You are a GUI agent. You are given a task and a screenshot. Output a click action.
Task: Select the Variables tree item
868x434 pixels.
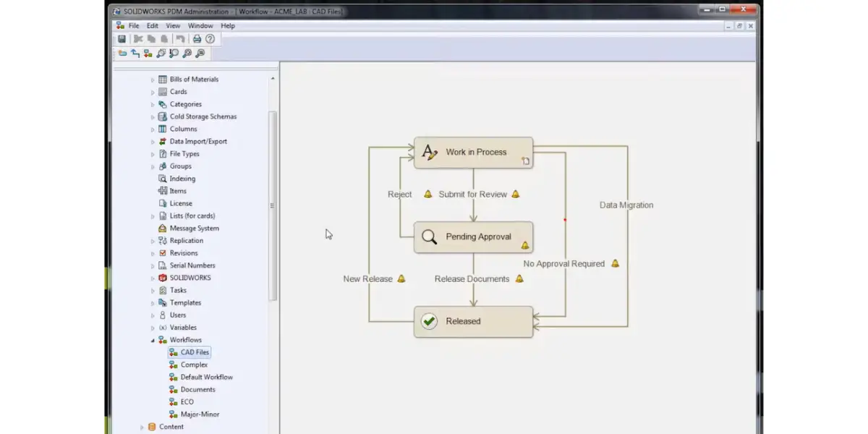[x=183, y=328]
